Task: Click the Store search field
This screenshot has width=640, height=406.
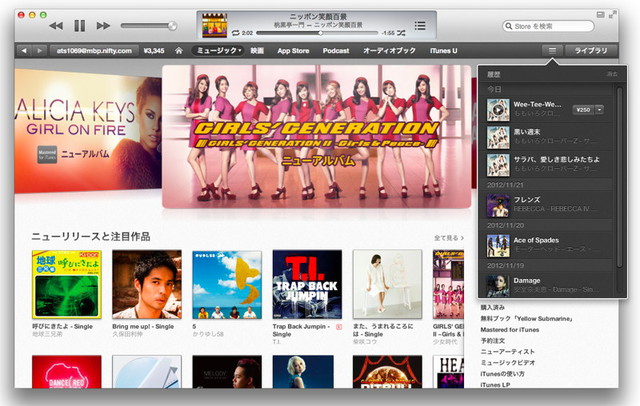Action: tap(548, 26)
